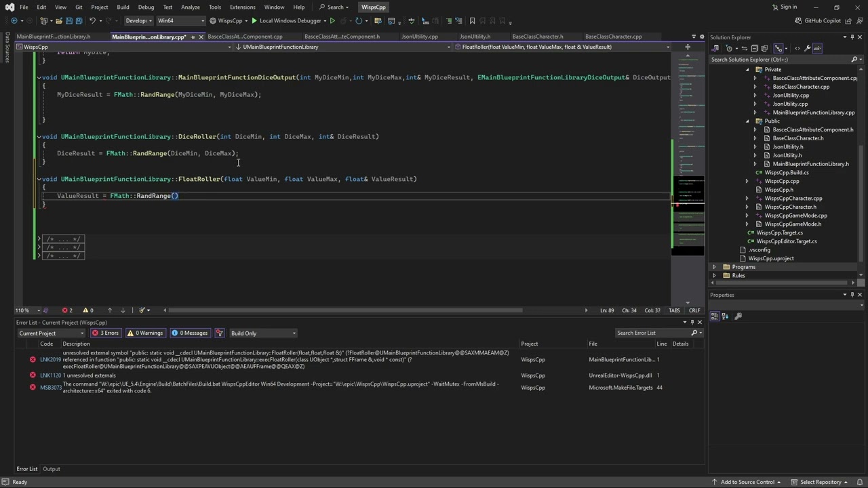The height and width of the screenshot is (488, 868).
Task: Navigate backward with the back arrow icon
Action: point(14,21)
